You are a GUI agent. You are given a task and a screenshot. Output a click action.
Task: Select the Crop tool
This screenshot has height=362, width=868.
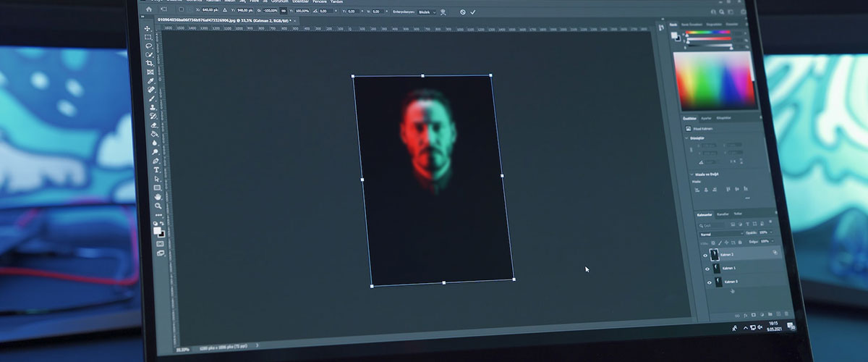tap(149, 64)
